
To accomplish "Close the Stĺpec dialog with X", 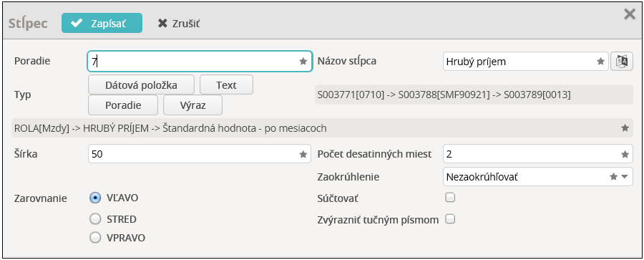I will (x=630, y=15).
